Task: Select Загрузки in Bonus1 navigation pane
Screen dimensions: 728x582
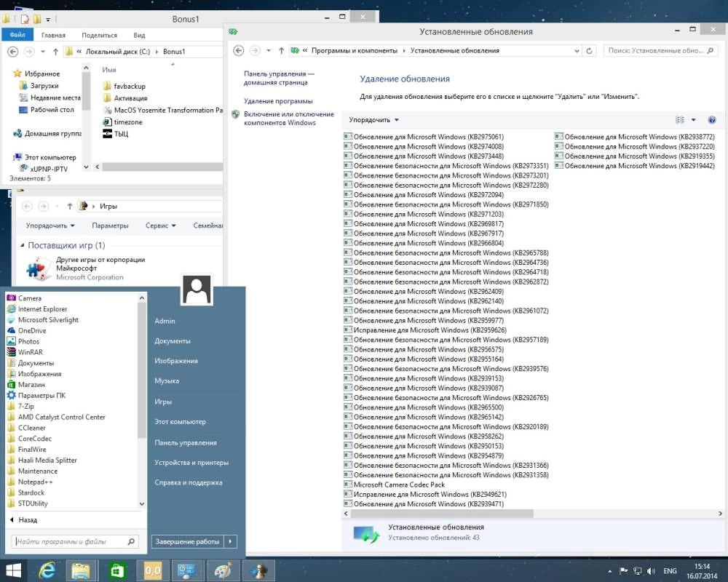Action: coord(39,85)
